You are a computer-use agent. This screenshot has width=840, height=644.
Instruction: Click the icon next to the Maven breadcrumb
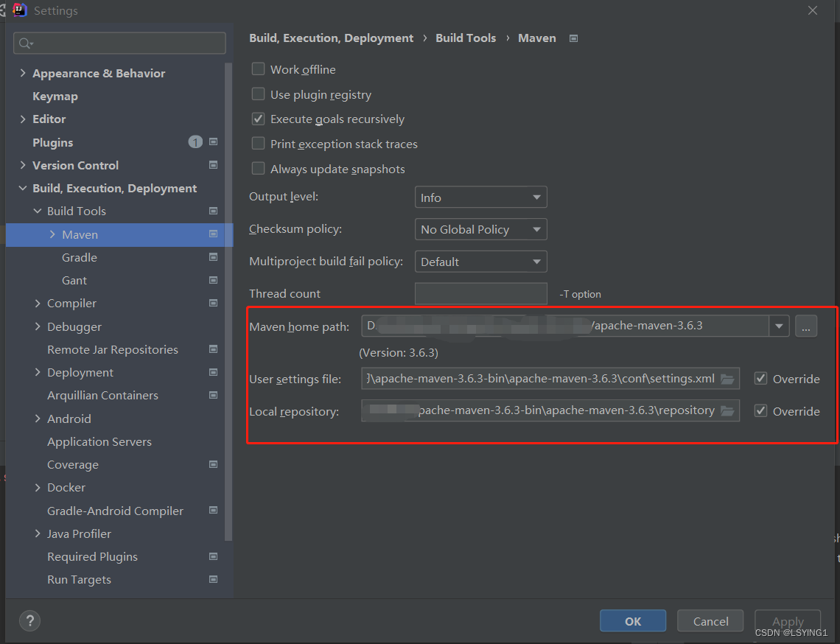click(573, 38)
